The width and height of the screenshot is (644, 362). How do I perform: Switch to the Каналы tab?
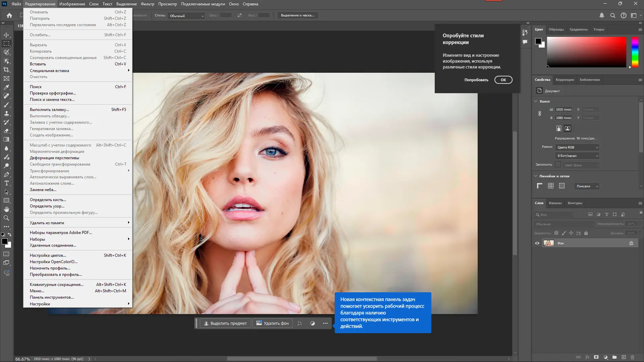click(x=555, y=203)
